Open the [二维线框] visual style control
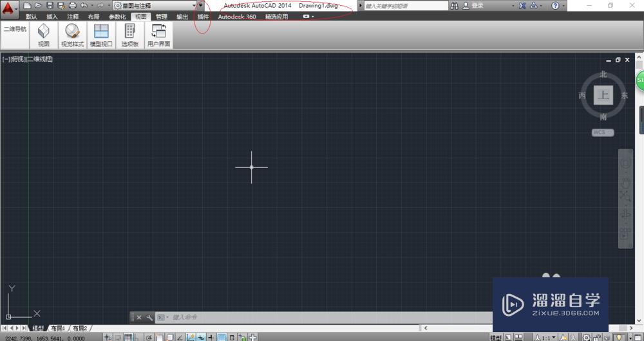644x341 pixels. click(x=40, y=59)
